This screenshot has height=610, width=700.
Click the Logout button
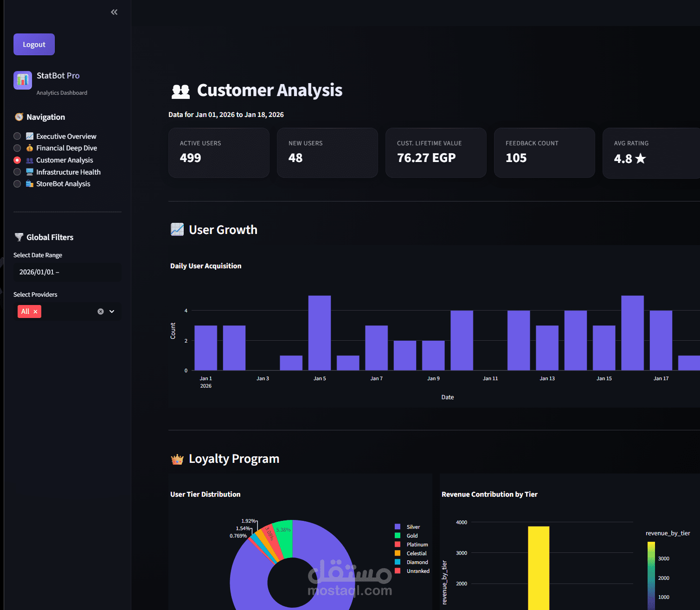34,45
